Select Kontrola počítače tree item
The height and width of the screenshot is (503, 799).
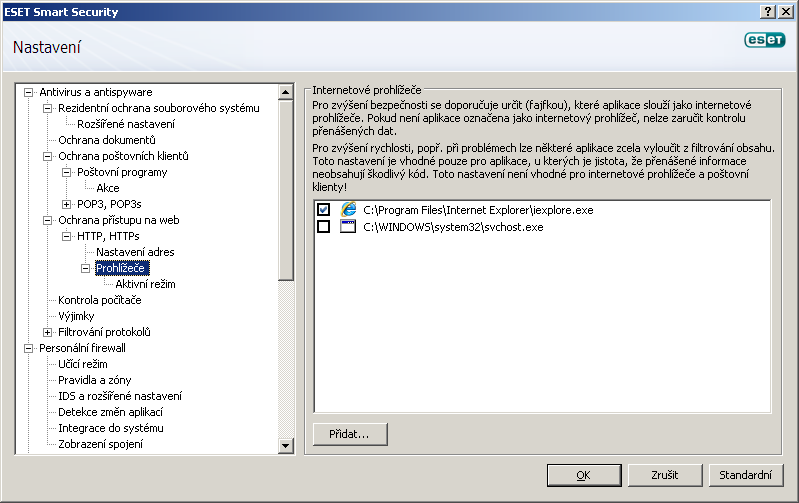pos(100,300)
